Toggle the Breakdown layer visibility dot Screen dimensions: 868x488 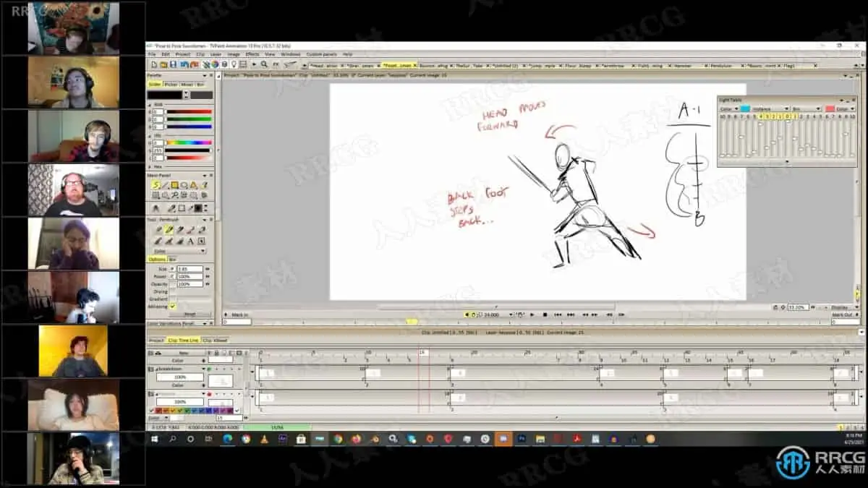click(x=209, y=369)
